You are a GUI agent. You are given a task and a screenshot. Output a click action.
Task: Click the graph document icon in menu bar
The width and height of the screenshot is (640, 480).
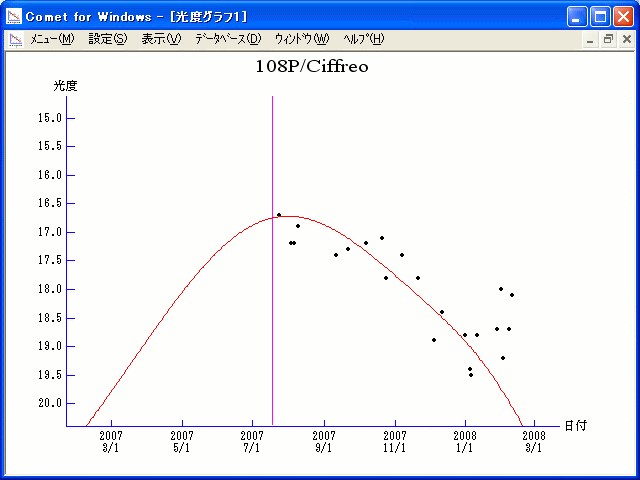(x=15, y=39)
